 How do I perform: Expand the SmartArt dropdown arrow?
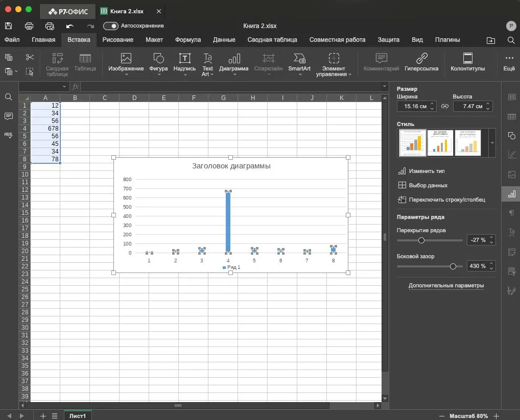click(300, 75)
